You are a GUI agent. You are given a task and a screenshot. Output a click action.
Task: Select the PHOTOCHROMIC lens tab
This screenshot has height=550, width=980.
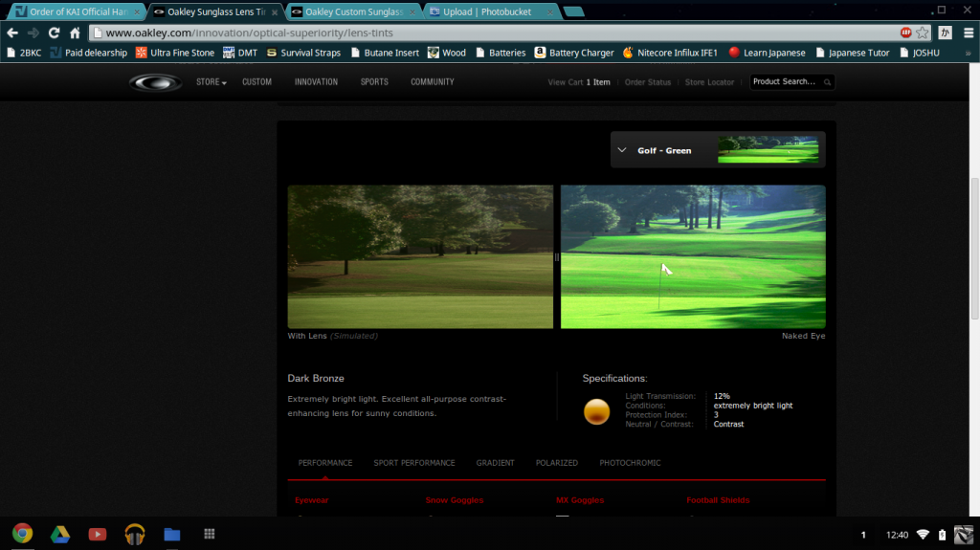[630, 463]
